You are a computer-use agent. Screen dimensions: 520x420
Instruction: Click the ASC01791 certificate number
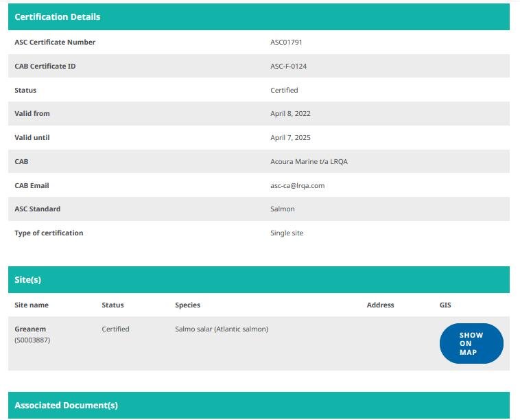click(x=286, y=42)
